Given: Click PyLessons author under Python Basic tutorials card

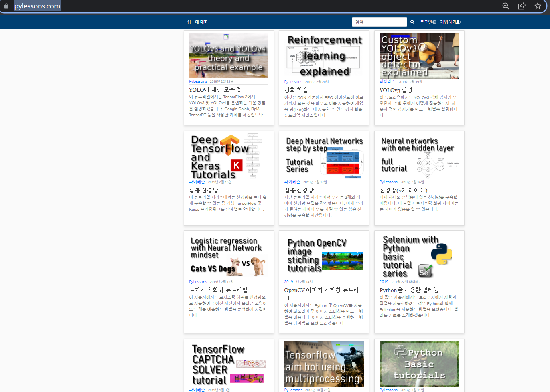Looking at the screenshot, I should point(388,390).
